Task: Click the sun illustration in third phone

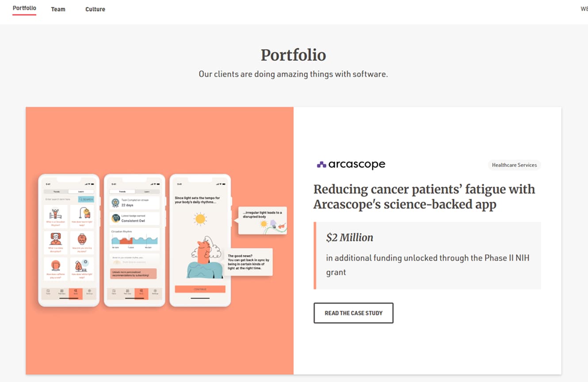Action: [x=200, y=219]
